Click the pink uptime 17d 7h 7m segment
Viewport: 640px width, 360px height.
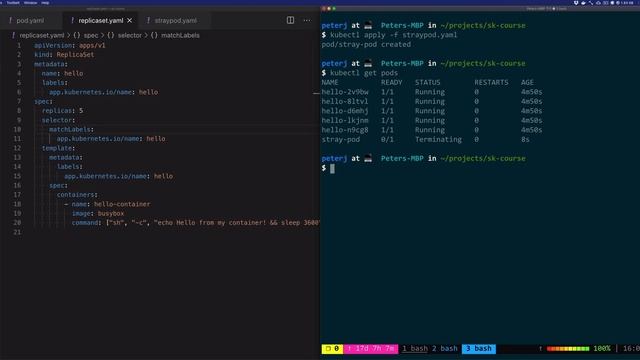pos(371,349)
